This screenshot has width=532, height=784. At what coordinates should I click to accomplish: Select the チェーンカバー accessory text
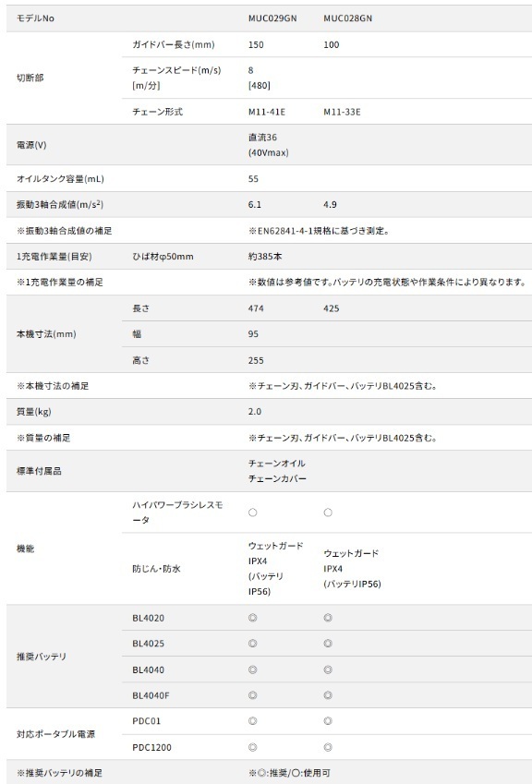tap(277, 478)
